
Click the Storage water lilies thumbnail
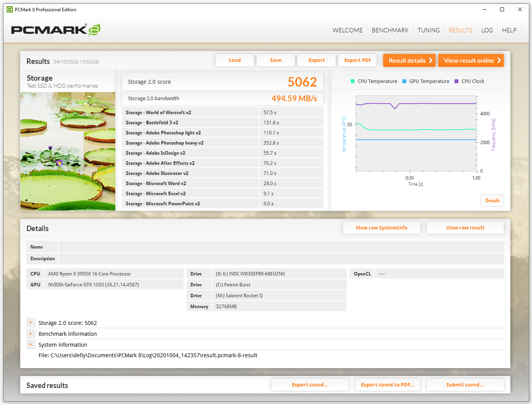tap(68, 151)
